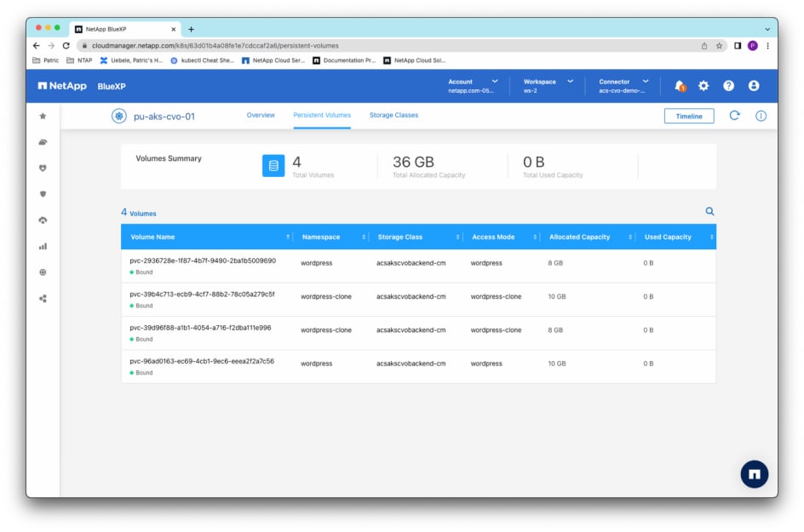Open the user profile icon
Screen dimensions: 804x532
[754, 86]
